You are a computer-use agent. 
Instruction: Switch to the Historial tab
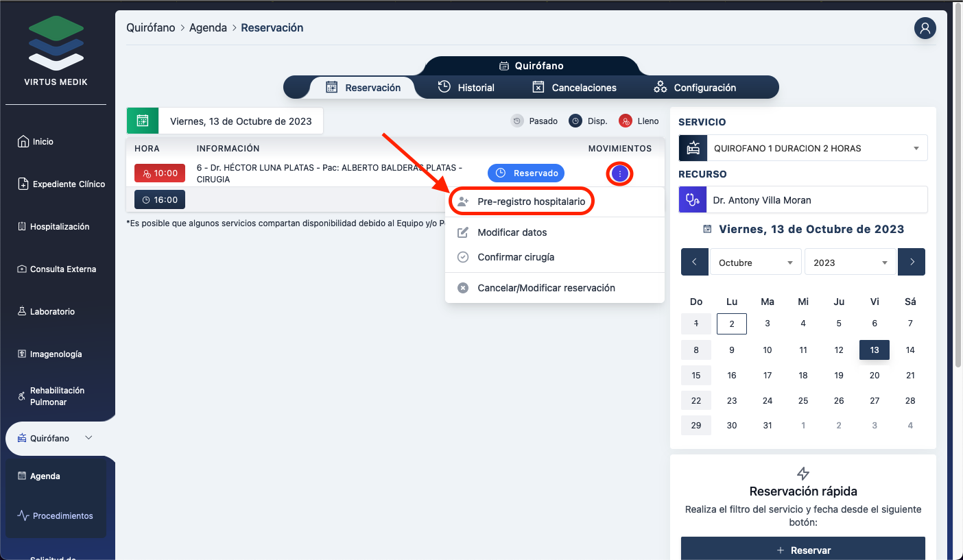(x=466, y=88)
